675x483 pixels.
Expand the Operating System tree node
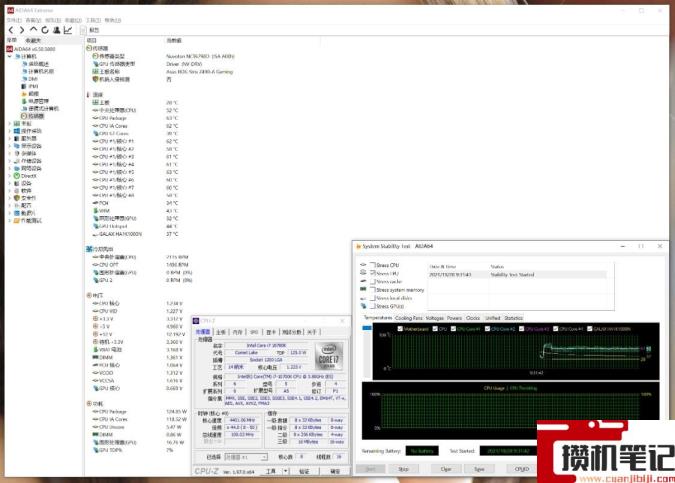click(9, 131)
